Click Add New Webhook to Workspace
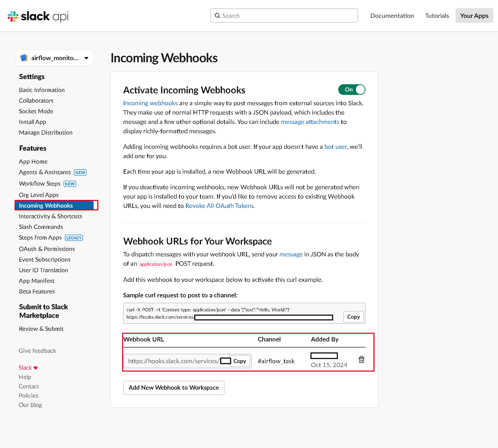The image size is (498, 448). click(174, 388)
